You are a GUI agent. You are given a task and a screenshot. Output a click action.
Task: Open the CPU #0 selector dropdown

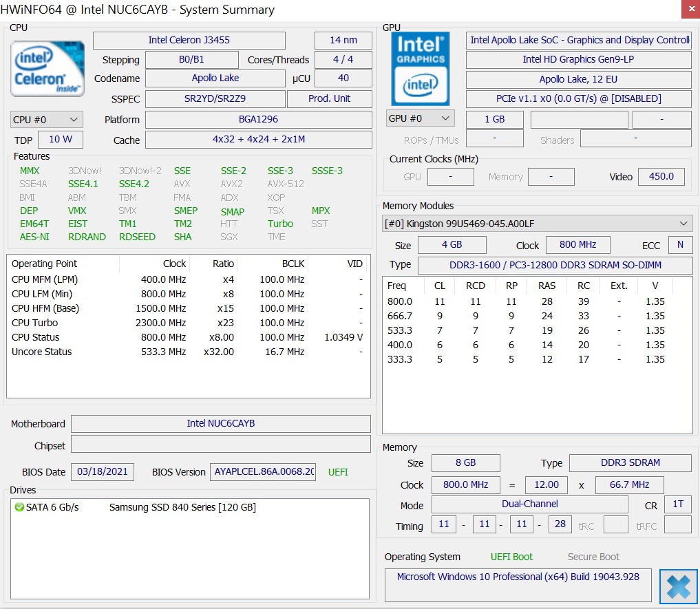click(46, 120)
